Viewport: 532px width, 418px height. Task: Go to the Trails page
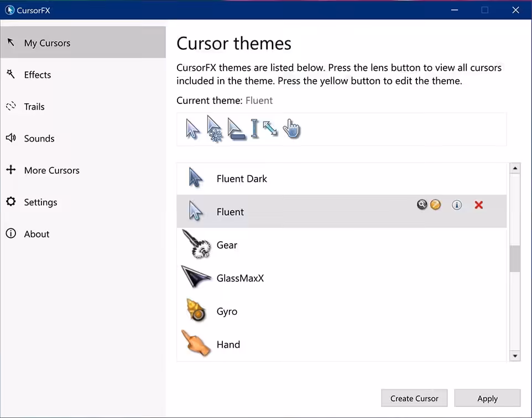34,107
